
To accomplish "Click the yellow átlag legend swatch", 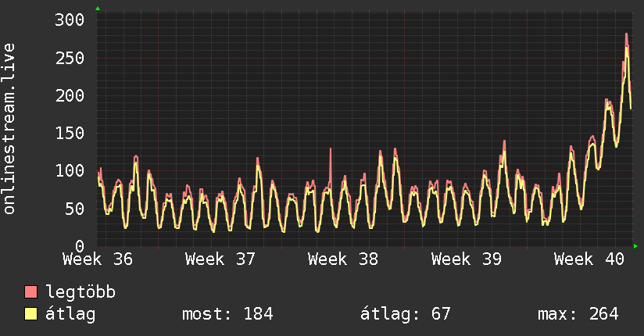I will coord(30,313).
